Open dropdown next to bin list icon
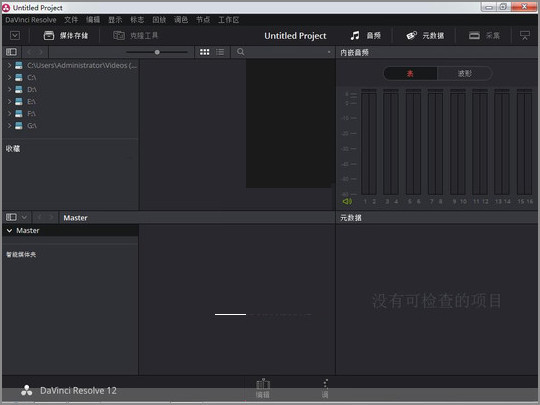This screenshot has width=540, height=405. [x=24, y=217]
